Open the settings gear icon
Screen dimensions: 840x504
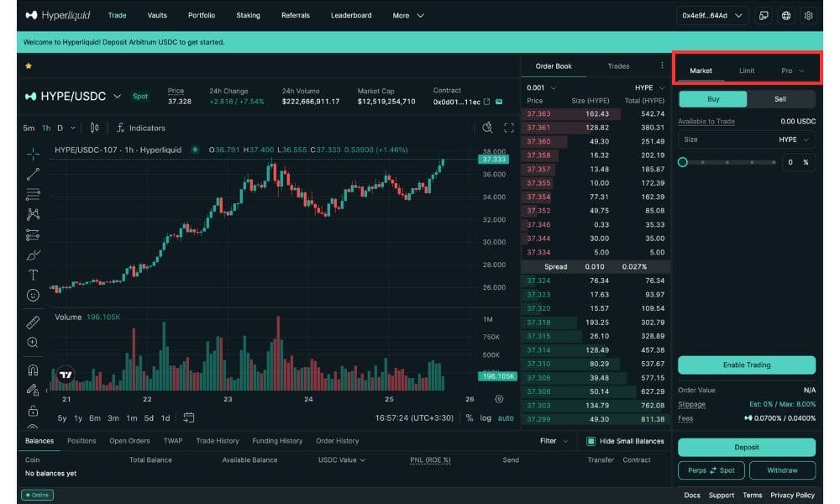coord(808,15)
